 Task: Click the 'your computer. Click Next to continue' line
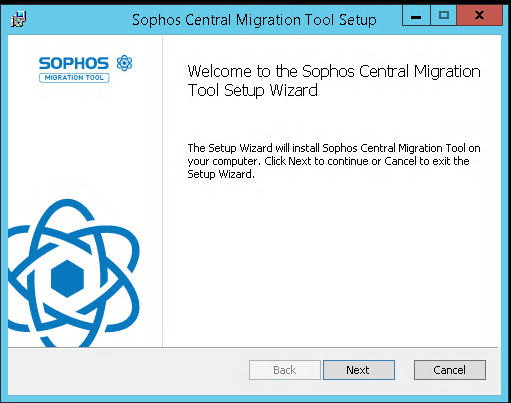click(x=328, y=161)
